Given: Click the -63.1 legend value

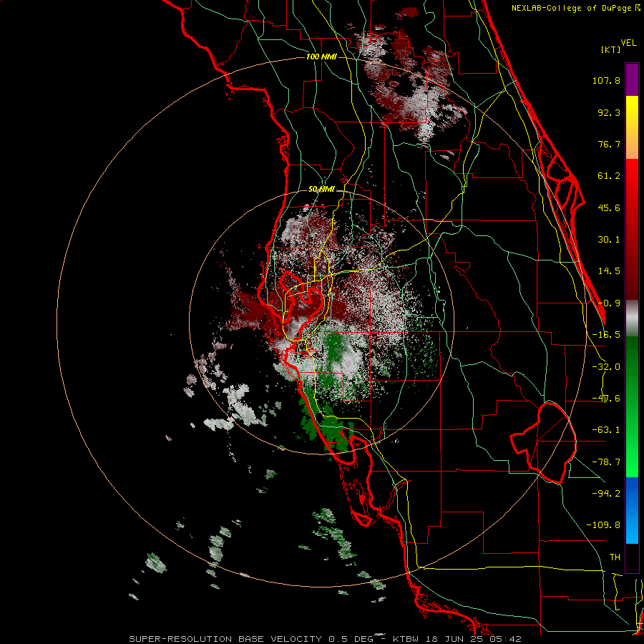Looking at the screenshot, I should pyautogui.click(x=606, y=430).
